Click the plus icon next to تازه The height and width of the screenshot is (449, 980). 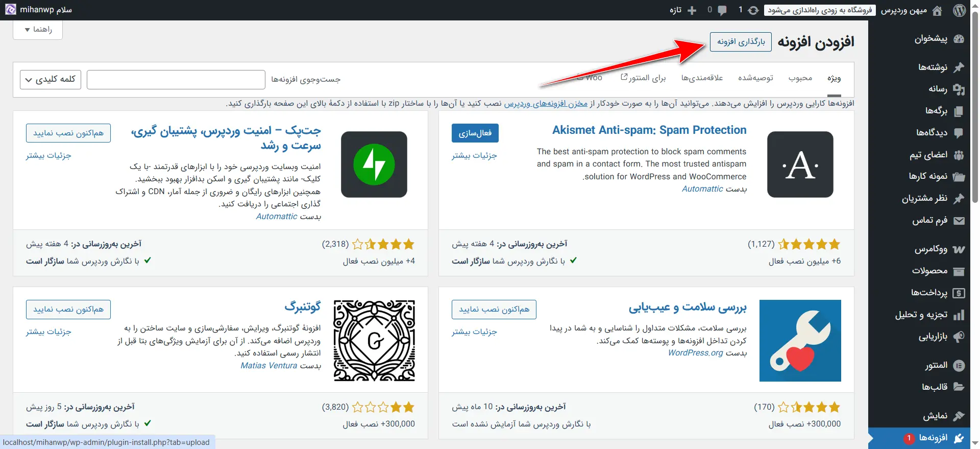(692, 10)
